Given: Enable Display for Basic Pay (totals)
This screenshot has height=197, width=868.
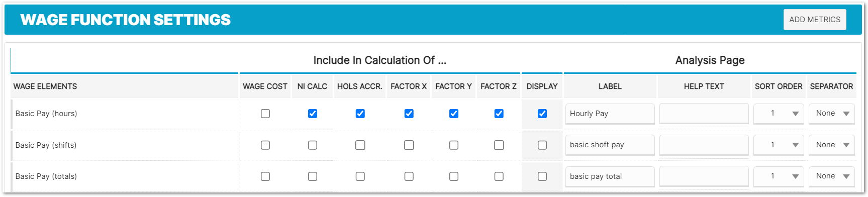Looking at the screenshot, I should tap(542, 176).
